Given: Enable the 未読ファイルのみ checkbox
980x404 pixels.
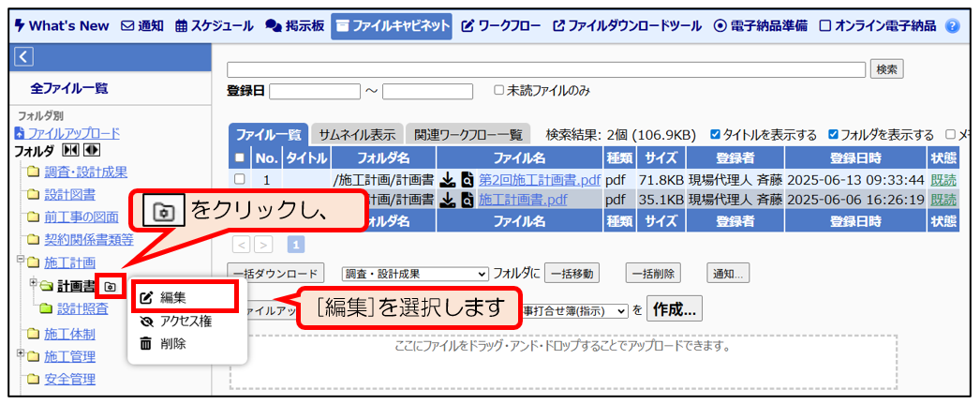Looking at the screenshot, I should tap(499, 91).
